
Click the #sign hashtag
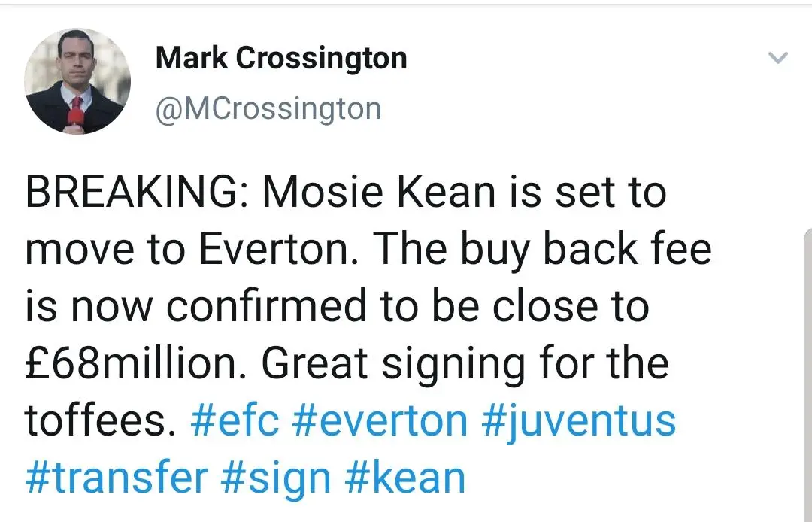click(x=277, y=478)
